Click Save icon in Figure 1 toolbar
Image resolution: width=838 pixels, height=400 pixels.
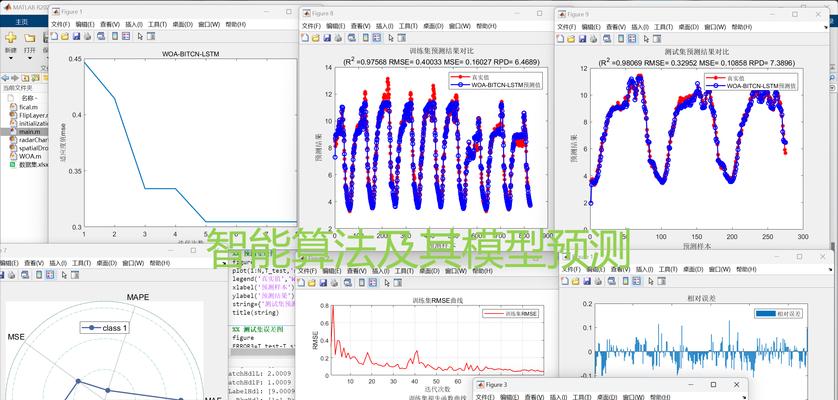click(x=76, y=36)
